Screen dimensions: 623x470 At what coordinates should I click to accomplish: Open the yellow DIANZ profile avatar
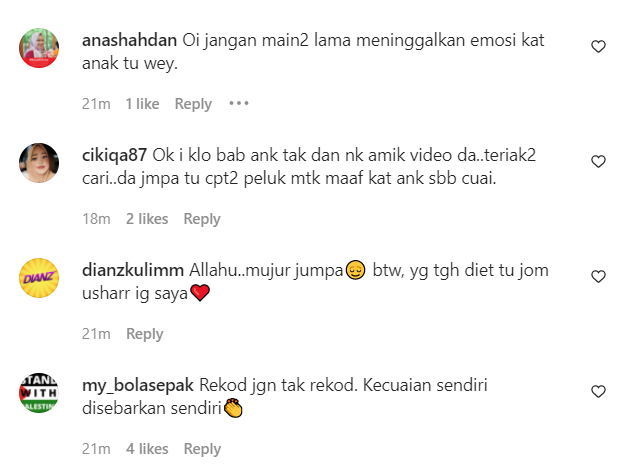tap(39, 278)
